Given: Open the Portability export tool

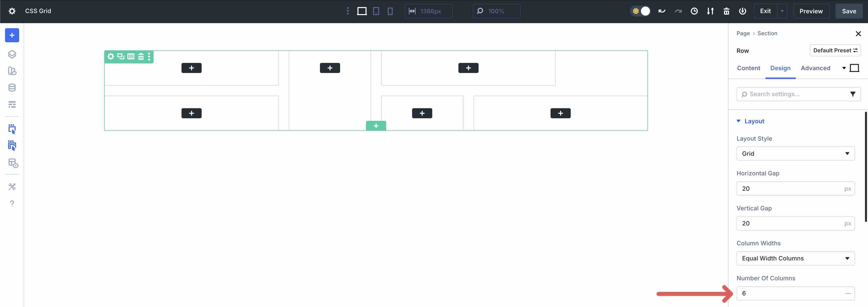Looking at the screenshot, I should [x=710, y=11].
